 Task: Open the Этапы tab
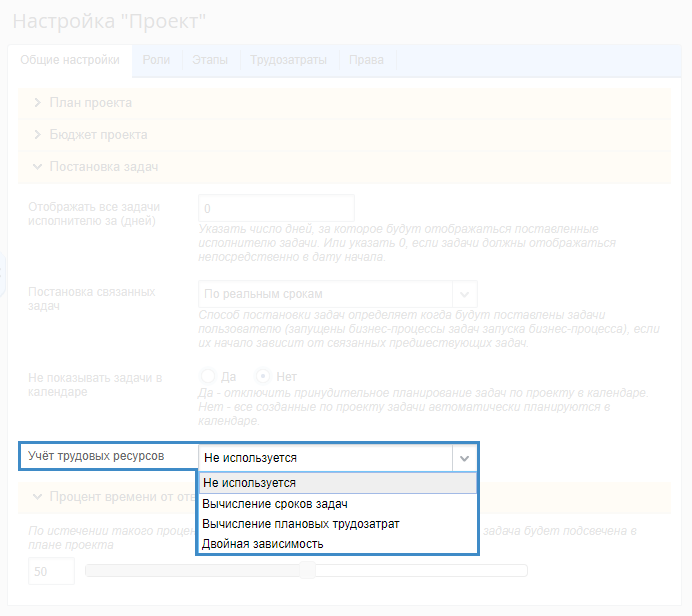[x=210, y=60]
